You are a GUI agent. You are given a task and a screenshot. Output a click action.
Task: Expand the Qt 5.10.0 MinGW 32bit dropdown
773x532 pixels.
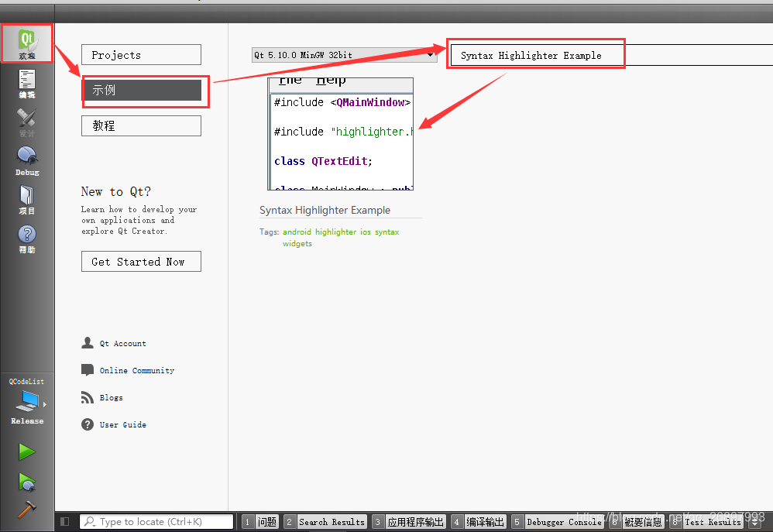point(344,55)
